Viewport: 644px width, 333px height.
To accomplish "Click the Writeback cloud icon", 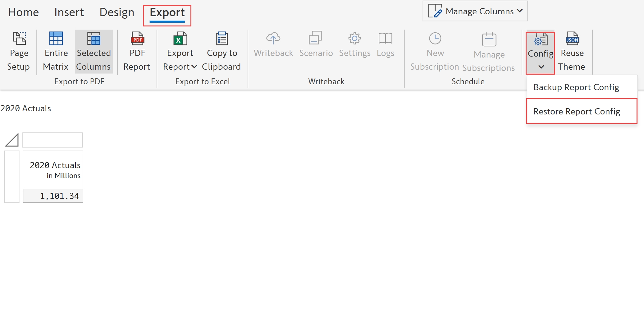I will click(x=273, y=39).
